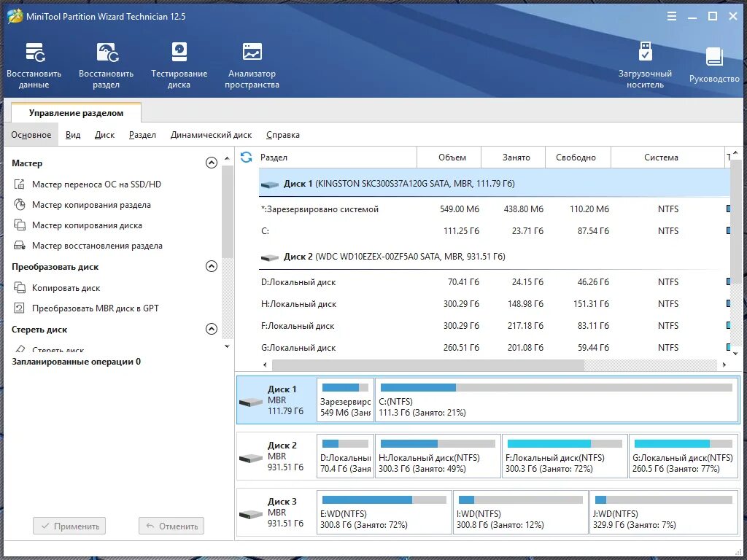The height and width of the screenshot is (560, 747).
Task: Open the Восстановить данные tool
Action: tap(34, 65)
